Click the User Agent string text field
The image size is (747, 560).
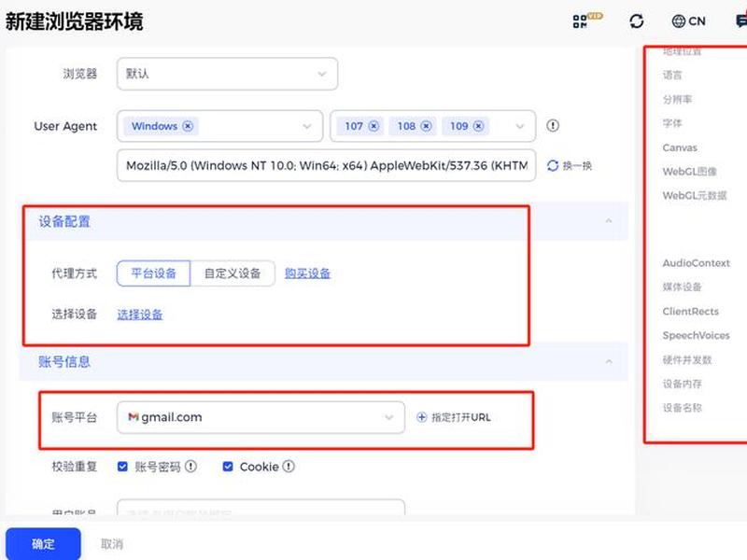(x=326, y=166)
